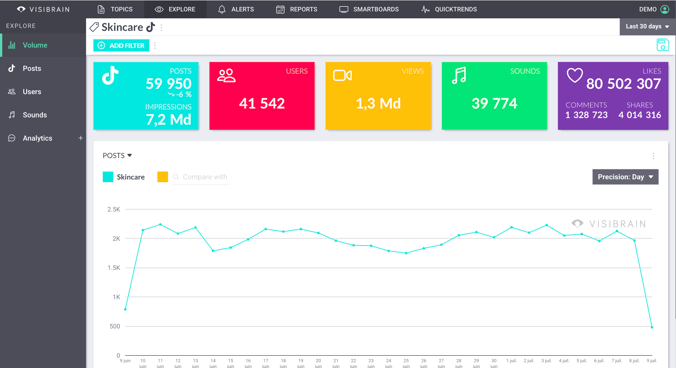Click the Smartboards monitor icon
The width and height of the screenshot is (676, 368).
344,9
